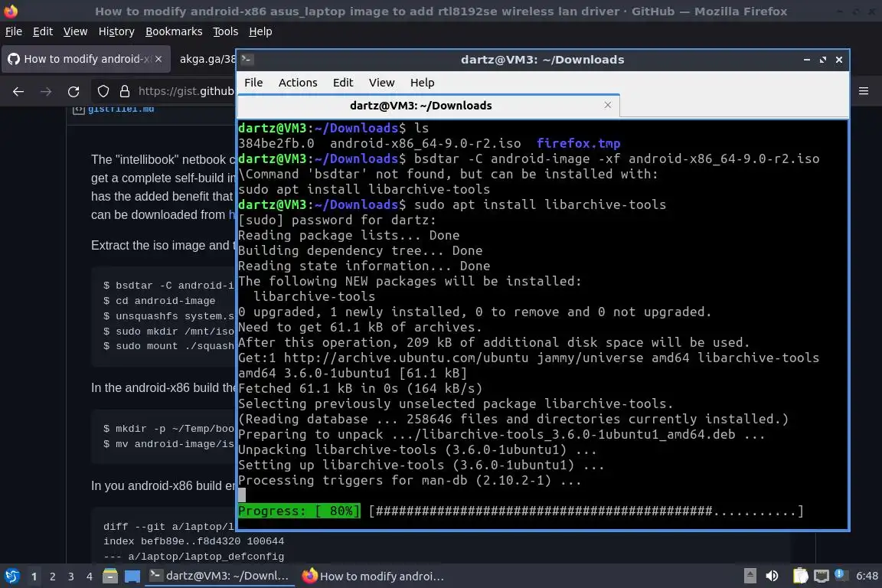This screenshot has width=882, height=588.
Task: Open terminal Actions menu
Action: (x=298, y=82)
